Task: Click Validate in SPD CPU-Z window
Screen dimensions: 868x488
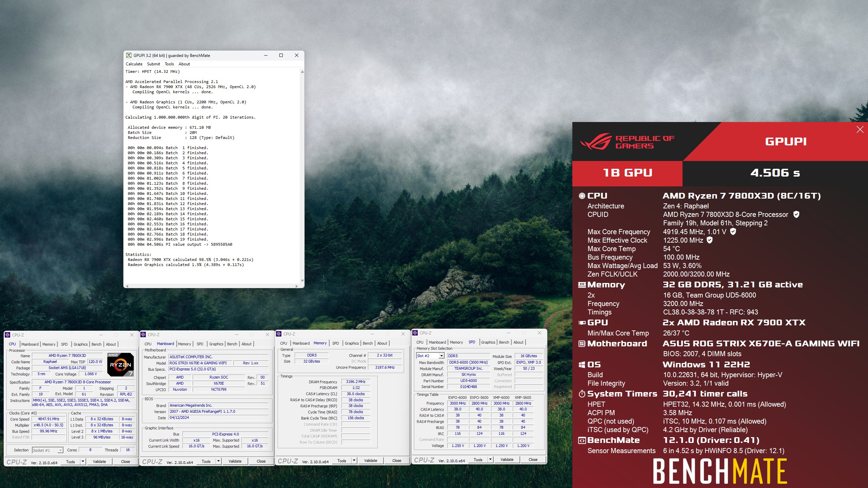Action: (x=507, y=460)
